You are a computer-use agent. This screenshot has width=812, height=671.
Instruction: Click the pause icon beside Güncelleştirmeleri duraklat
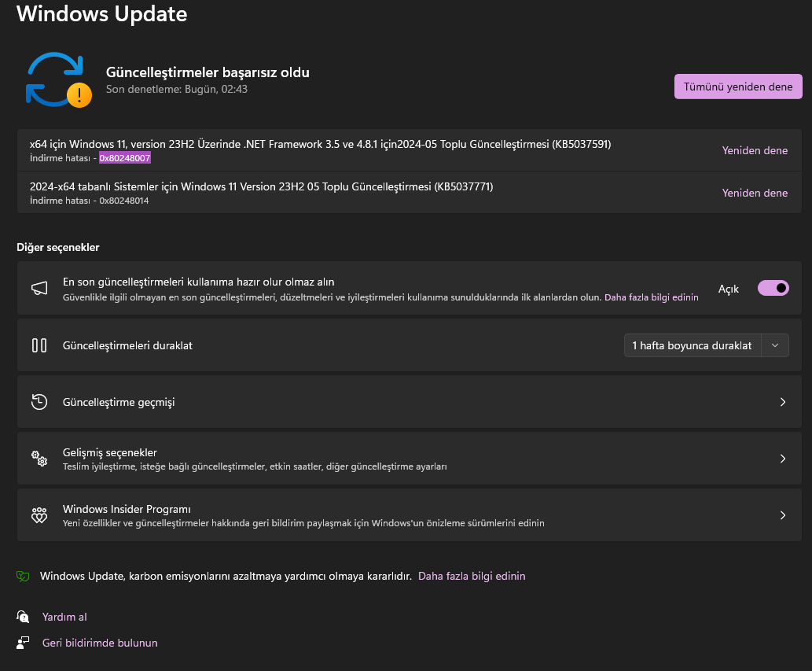point(39,345)
